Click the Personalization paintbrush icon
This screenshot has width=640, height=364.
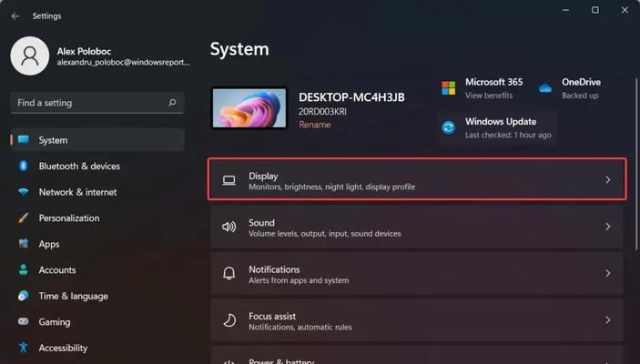[x=24, y=217]
